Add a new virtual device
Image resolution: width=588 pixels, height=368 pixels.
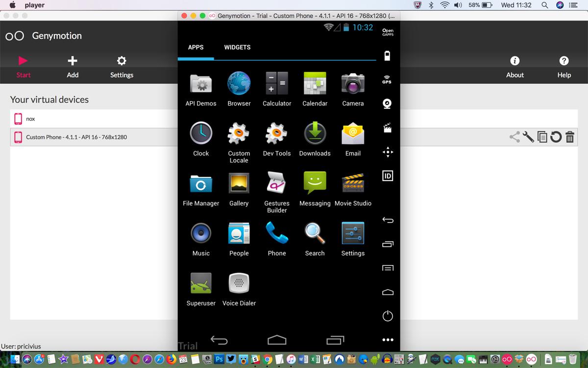coord(73,66)
